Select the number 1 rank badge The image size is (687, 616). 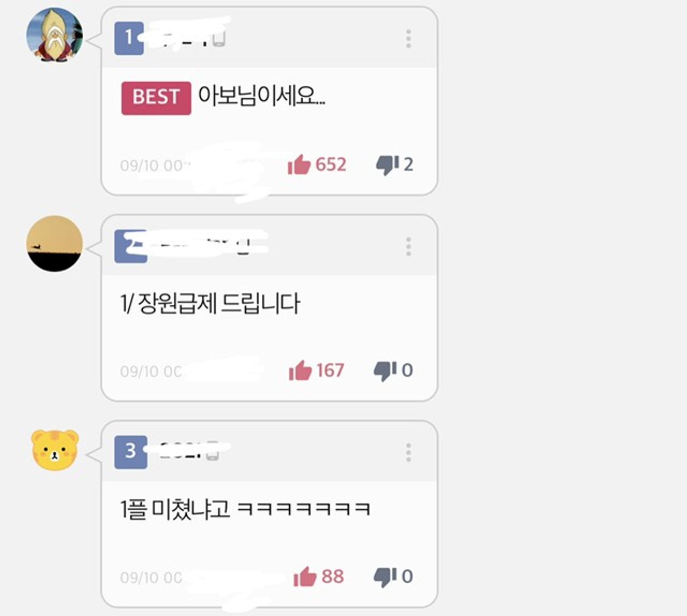(129, 38)
